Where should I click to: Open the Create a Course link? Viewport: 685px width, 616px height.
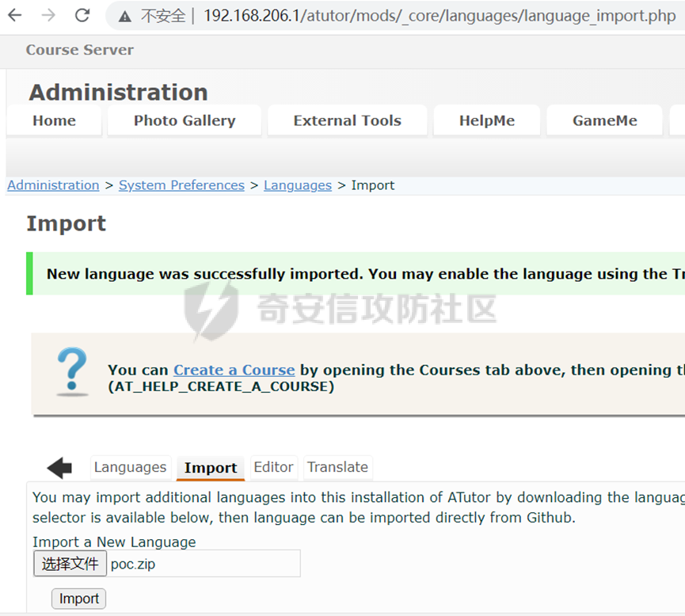pyautogui.click(x=234, y=370)
